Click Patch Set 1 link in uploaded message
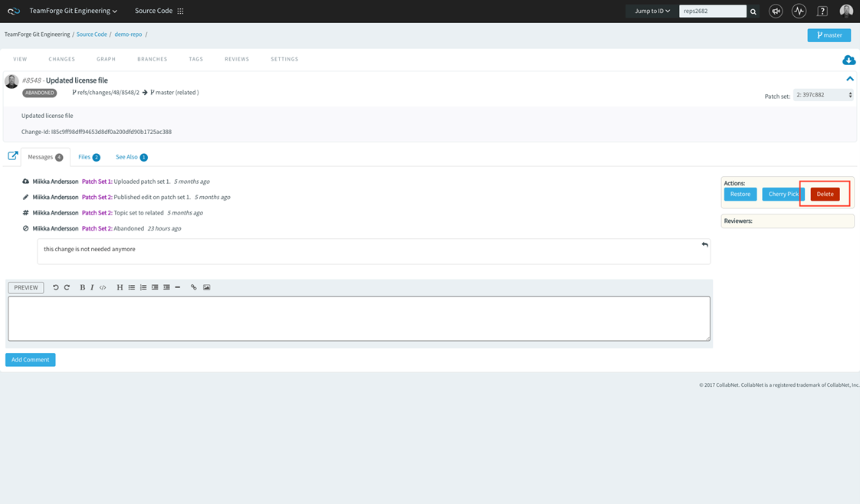This screenshot has width=860, height=504. pos(97,182)
